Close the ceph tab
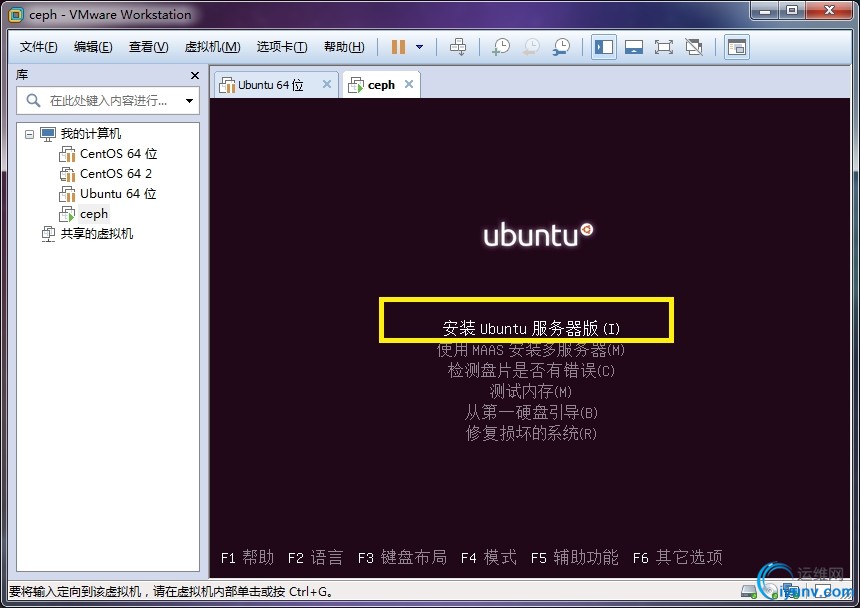The height and width of the screenshot is (608, 860). click(x=409, y=84)
